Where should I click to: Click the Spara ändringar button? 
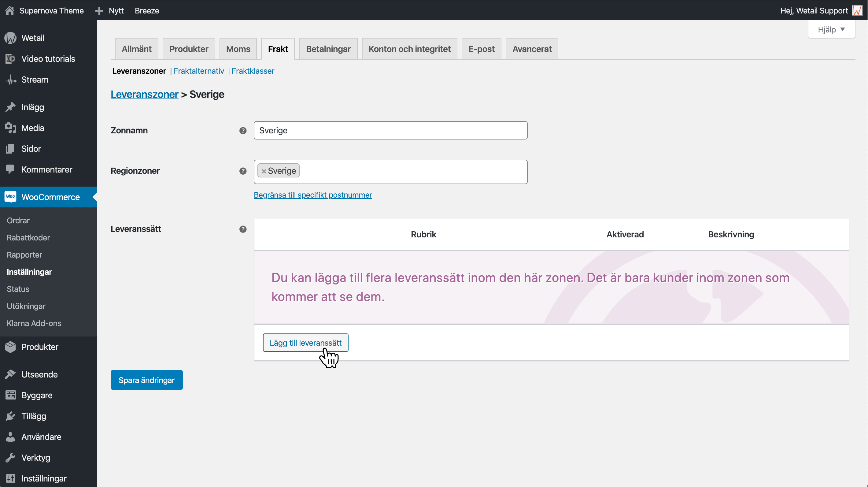[x=146, y=380]
